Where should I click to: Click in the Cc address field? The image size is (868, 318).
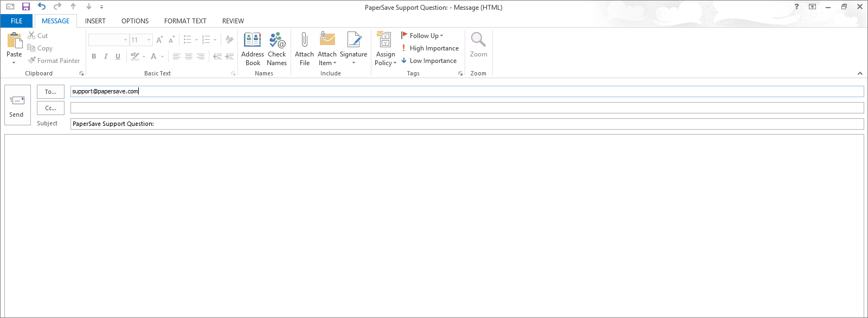(467, 108)
